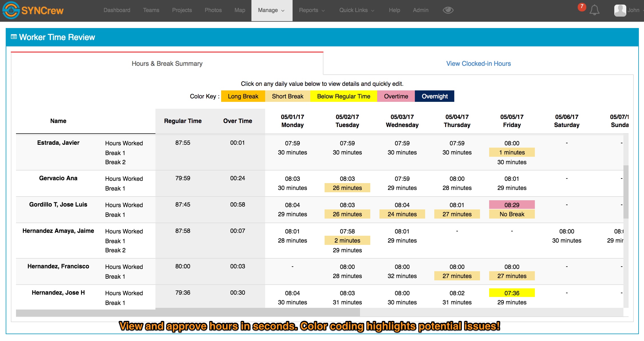Open the Photos menu item
This screenshot has width=644, height=341.
213,10
